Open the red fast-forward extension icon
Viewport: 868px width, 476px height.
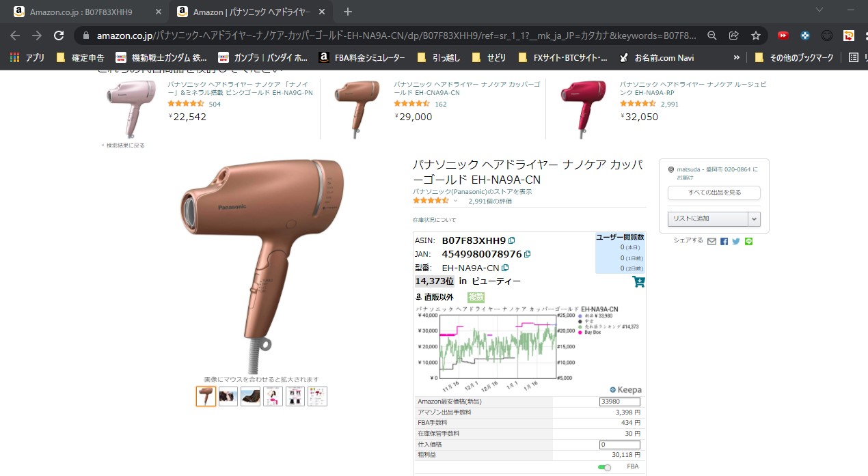coord(783,36)
